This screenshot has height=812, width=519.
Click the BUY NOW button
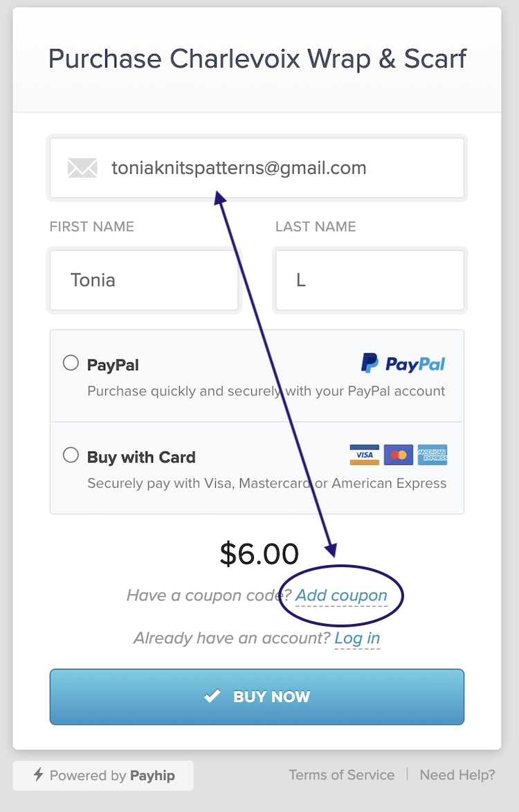tap(257, 696)
